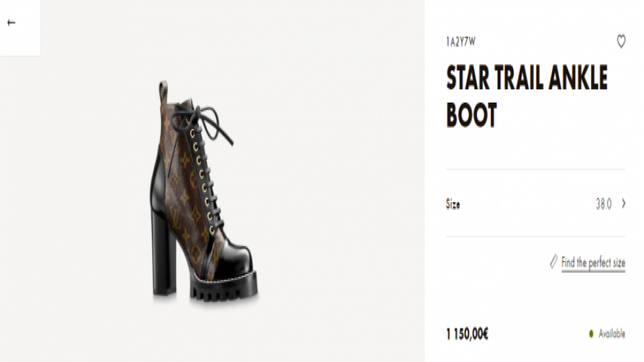Click the Available status text
This screenshot has width=644, height=362.
pos(611,334)
